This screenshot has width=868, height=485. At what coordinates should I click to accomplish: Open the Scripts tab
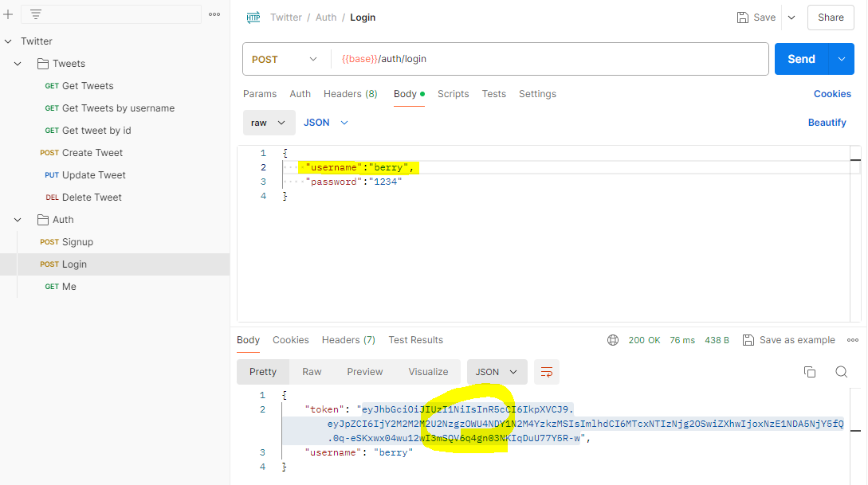(x=453, y=94)
